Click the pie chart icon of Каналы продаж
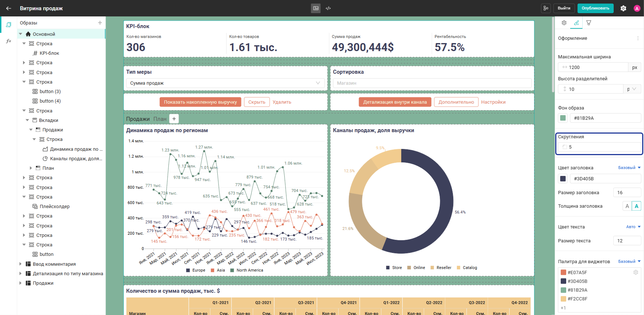 click(x=45, y=158)
